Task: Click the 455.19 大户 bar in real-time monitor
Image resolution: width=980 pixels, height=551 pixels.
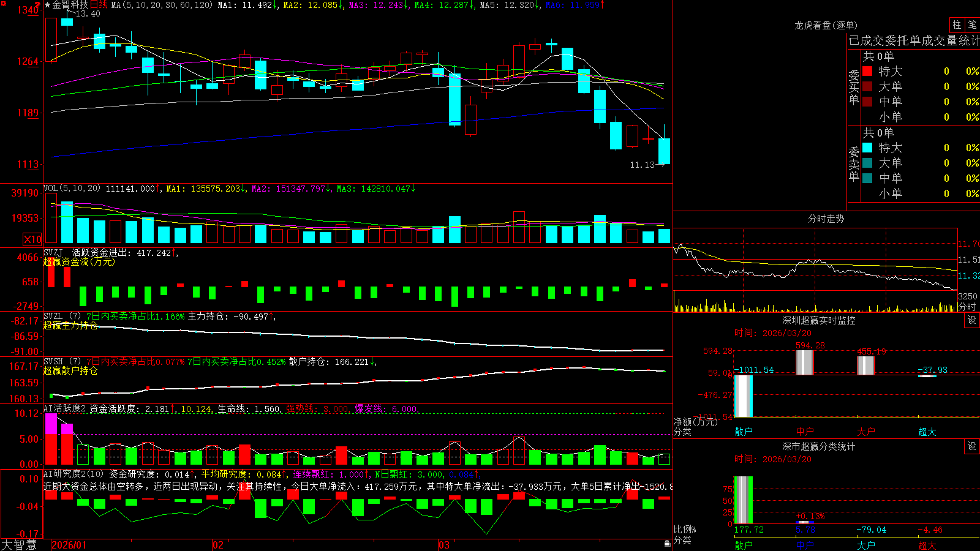Action: pyautogui.click(x=865, y=365)
